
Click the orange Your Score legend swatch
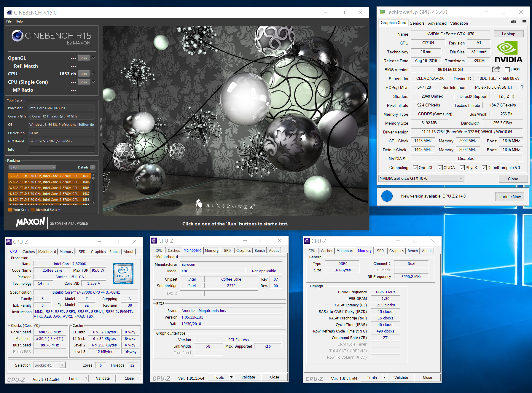coord(10,210)
